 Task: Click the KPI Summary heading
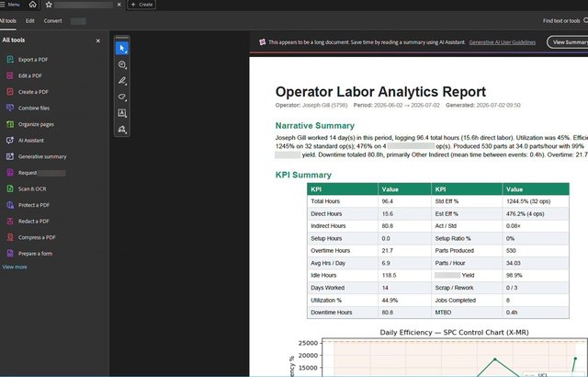pyautogui.click(x=303, y=175)
